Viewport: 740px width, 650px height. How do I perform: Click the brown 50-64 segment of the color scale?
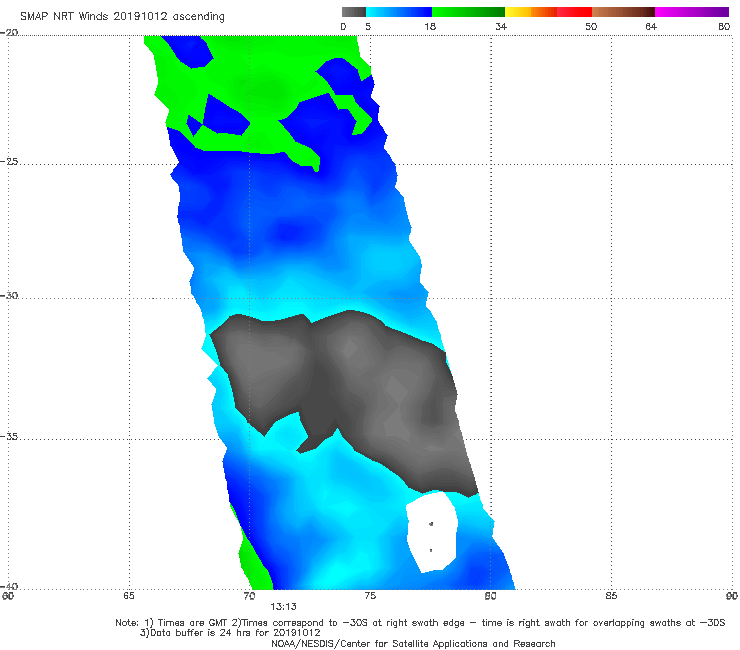pyautogui.click(x=623, y=12)
